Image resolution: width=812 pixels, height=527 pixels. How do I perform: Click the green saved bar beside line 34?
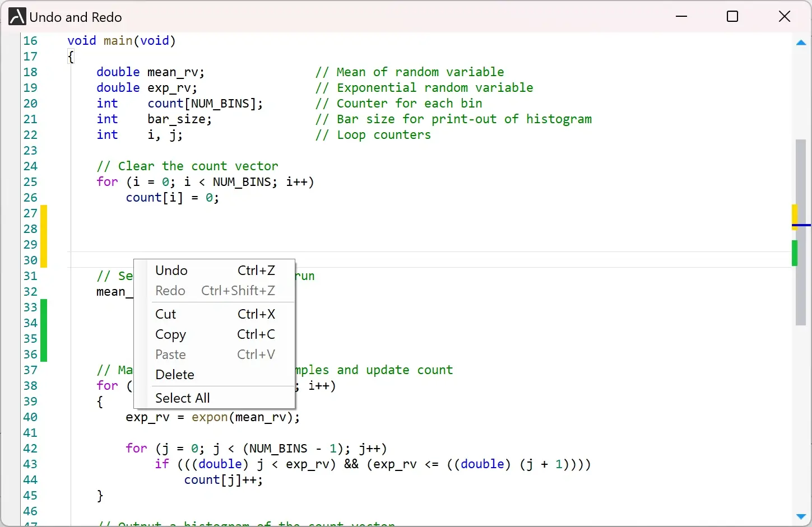[44, 323]
